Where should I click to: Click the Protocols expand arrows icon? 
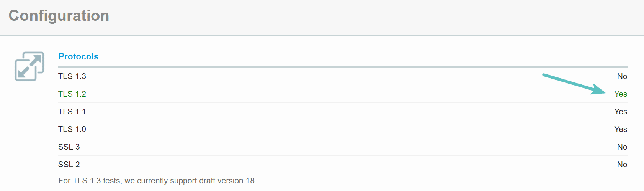[29, 66]
